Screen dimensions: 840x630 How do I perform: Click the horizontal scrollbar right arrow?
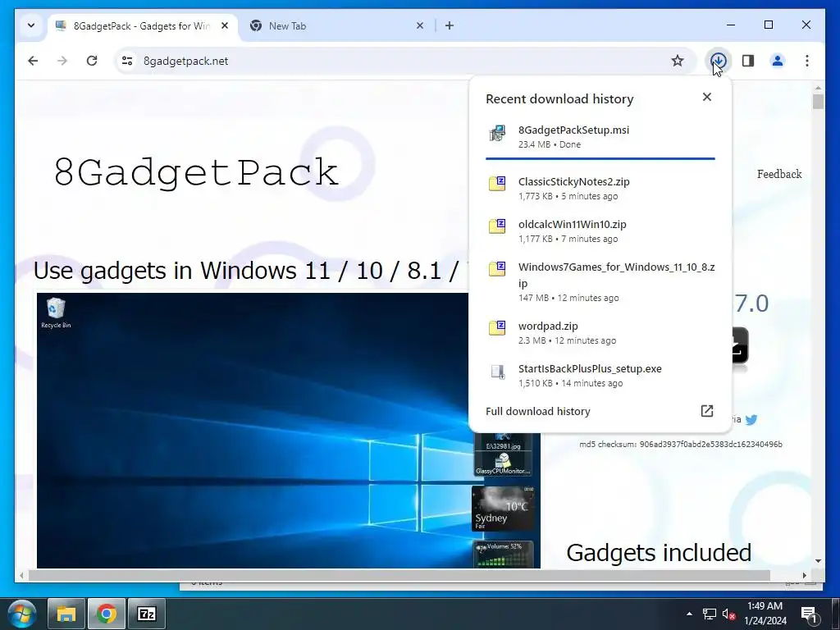pyautogui.click(x=804, y=575)
